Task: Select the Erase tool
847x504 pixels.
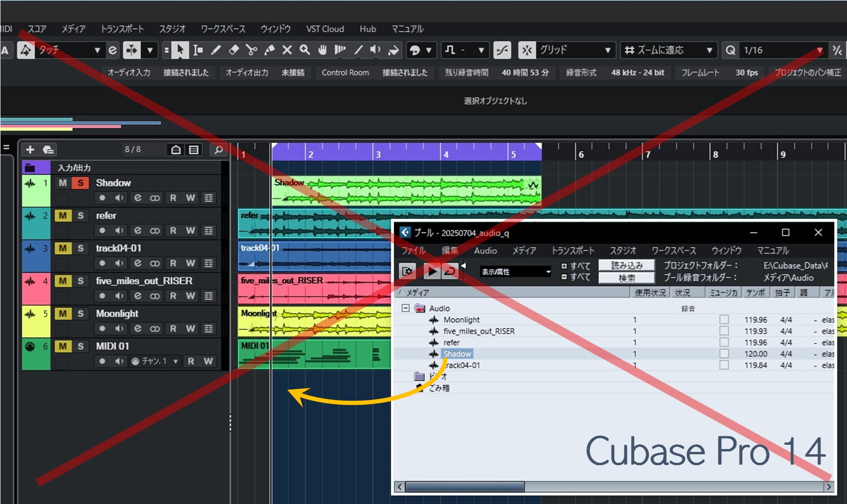Action: tap(234, 50)
